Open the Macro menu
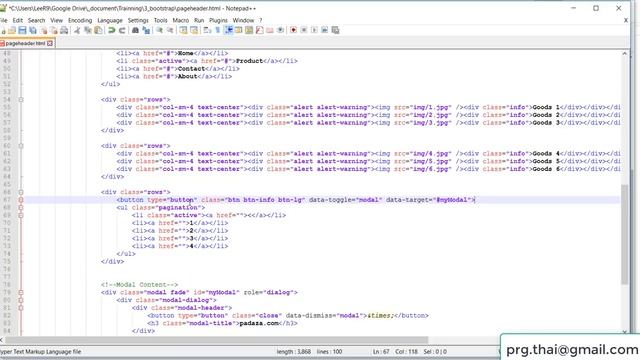Image resolution: width=640 pixels, height=360 pixels. tap(180, 20)
